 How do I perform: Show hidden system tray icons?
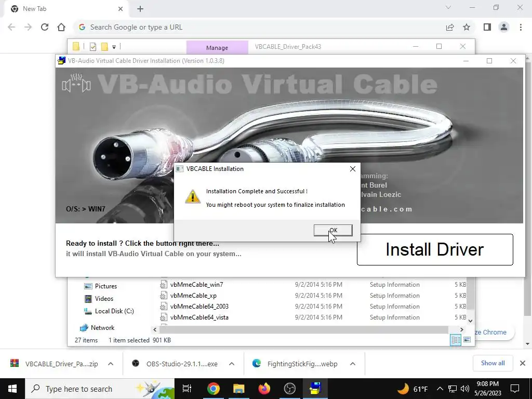(x=440, y=389)
